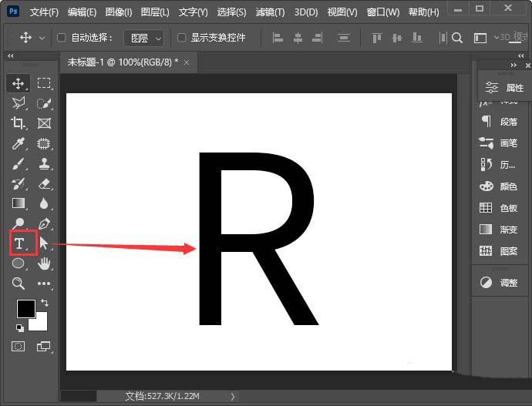
Task: Select the Ellipse shape tool
Action: 19,263
